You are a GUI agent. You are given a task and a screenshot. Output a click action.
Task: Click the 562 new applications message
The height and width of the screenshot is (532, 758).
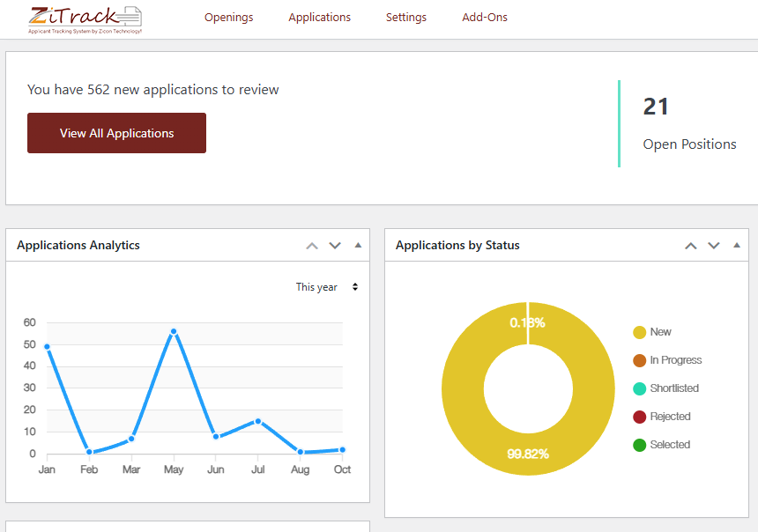(x=153, y=90)
